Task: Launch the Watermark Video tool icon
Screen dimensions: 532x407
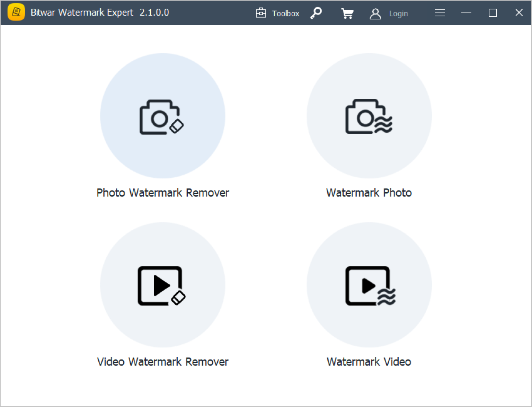Action: click(369, 285)
